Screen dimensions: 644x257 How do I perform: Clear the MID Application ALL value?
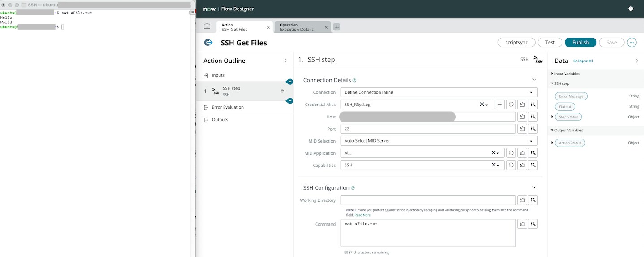(x=493, y=153)
